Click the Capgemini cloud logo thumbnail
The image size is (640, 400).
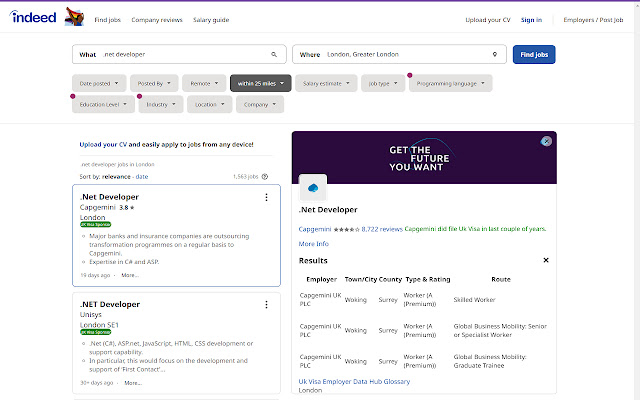coord(313,187)
